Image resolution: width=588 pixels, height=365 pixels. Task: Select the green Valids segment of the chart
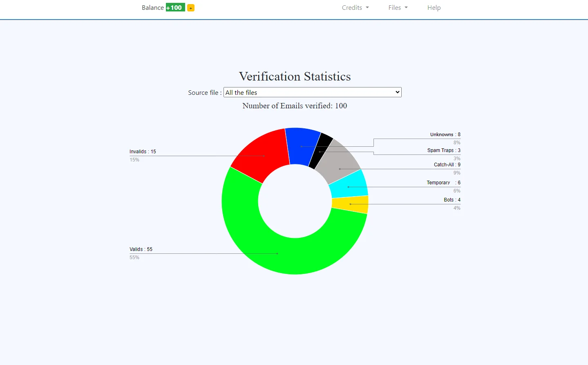click(x=278, y=253)
